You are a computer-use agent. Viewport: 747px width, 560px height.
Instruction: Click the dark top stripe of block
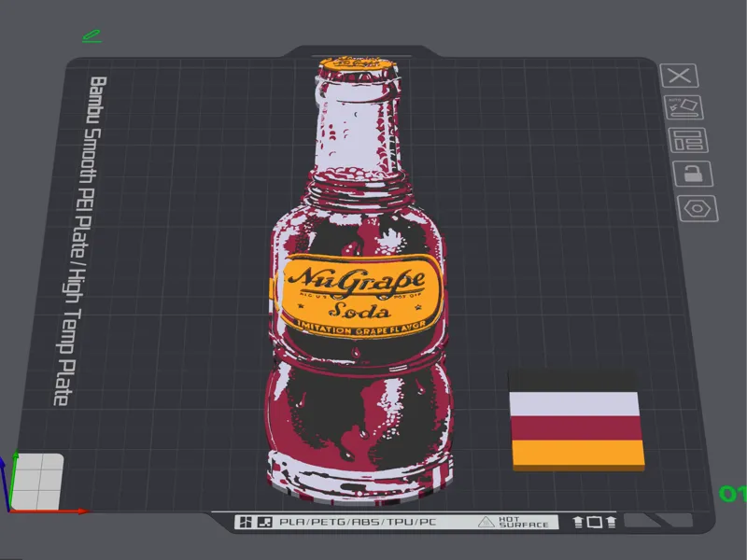point(572,381)
